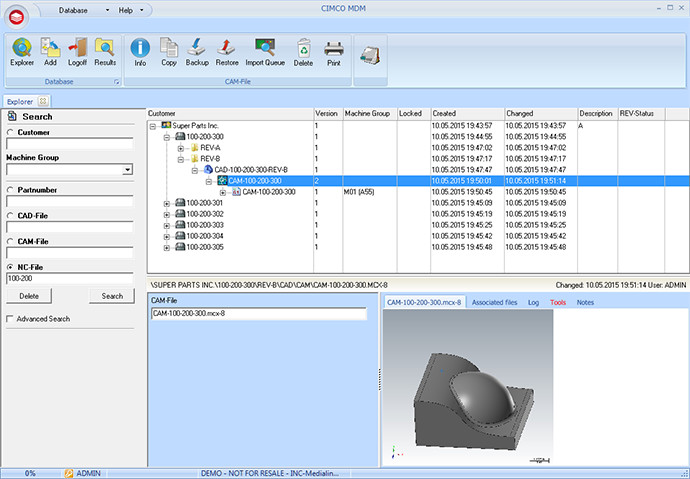Expand the REV-A node
Image resolution: width=690 pixels, height=479 pixels.
point(181,148)
